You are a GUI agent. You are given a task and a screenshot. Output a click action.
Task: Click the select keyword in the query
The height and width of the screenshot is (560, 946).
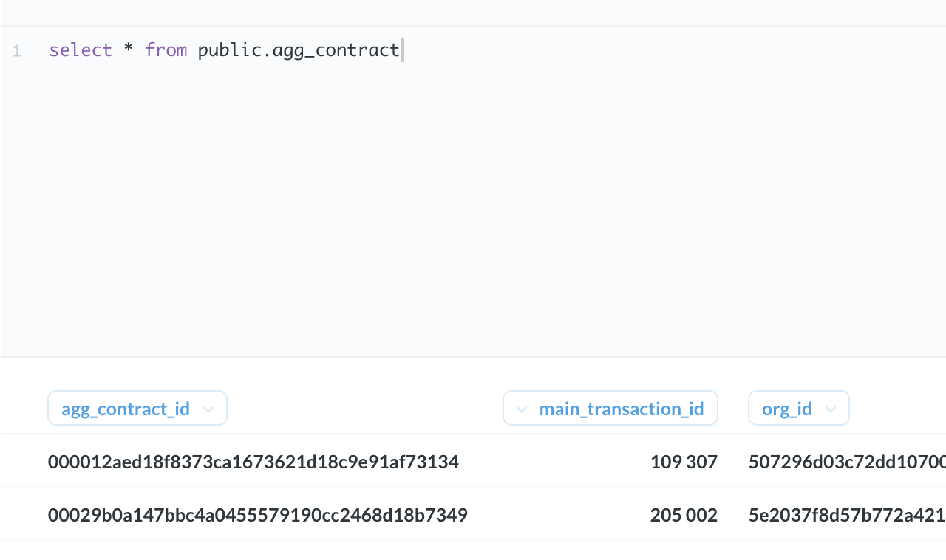point(81,49)
